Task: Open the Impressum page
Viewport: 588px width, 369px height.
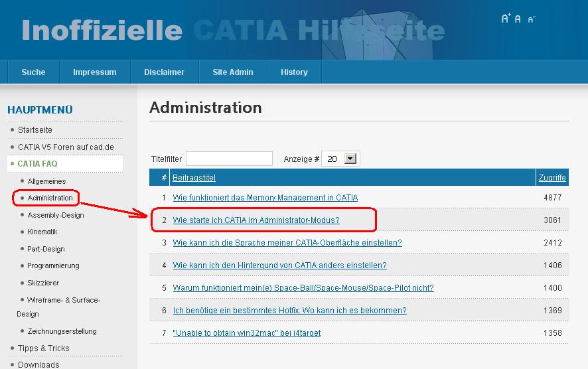Action: [94, 72]
